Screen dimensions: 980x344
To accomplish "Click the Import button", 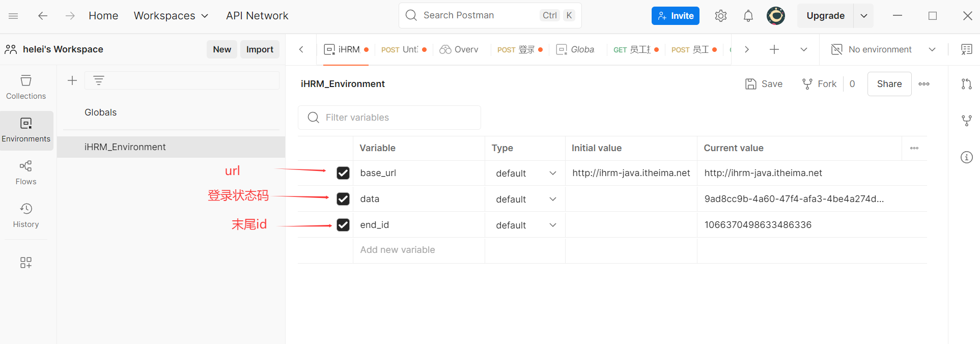I will 260,49.
